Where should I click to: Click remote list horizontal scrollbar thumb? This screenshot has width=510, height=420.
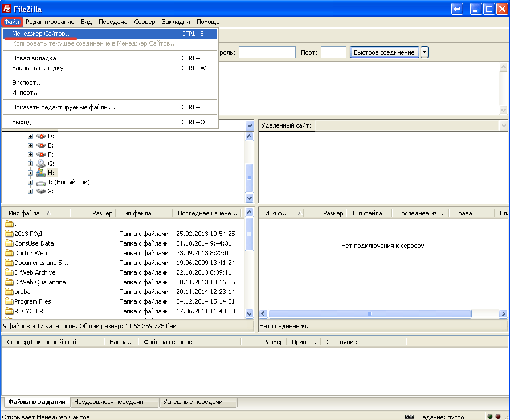click(x=370, y=314)
